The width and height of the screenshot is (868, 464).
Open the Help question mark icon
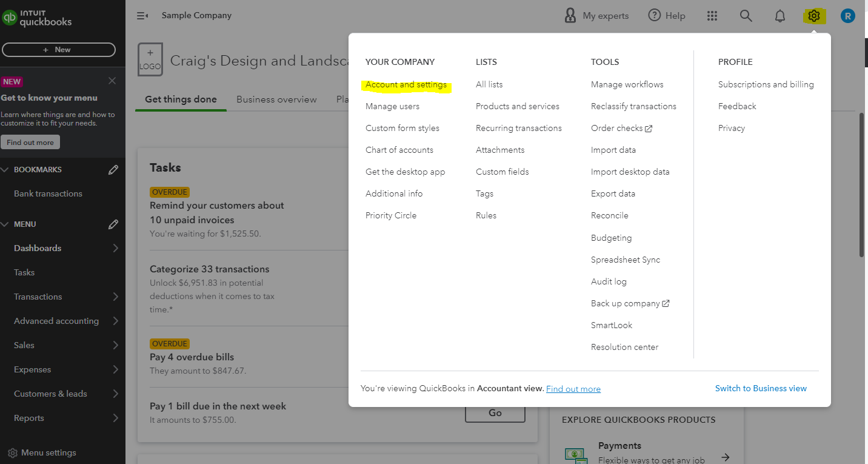pyautogui.click(x=654, y=16)
